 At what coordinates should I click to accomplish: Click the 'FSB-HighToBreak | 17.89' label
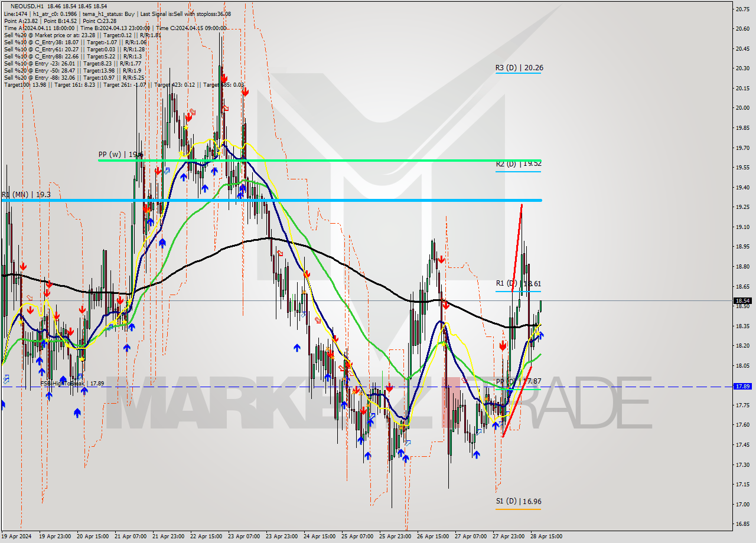72,383
